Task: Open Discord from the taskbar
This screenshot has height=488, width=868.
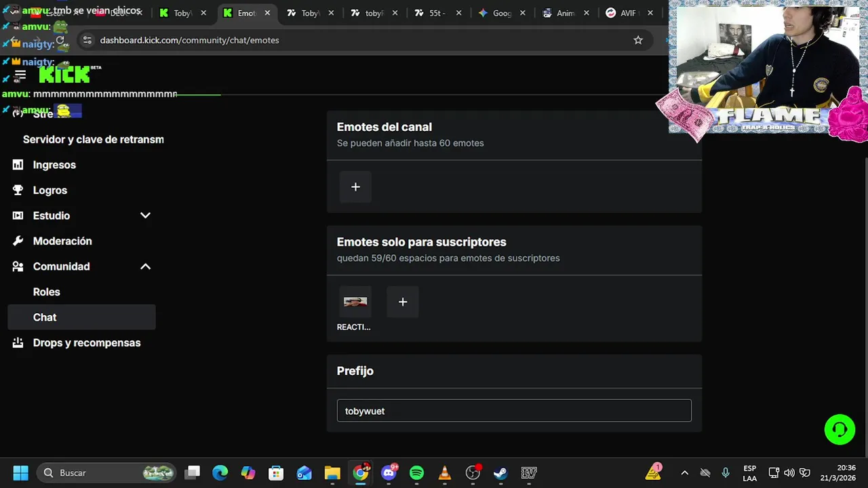Action: [389, 472]
